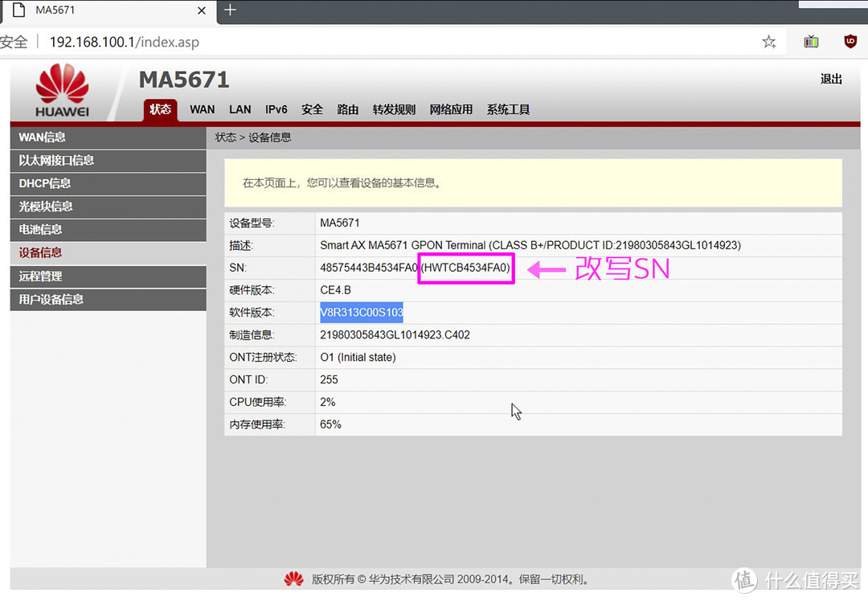The height and width of the screenshot is (602, 868).
Task: Go to the 路由 tab
Action: tap(348, 109)
